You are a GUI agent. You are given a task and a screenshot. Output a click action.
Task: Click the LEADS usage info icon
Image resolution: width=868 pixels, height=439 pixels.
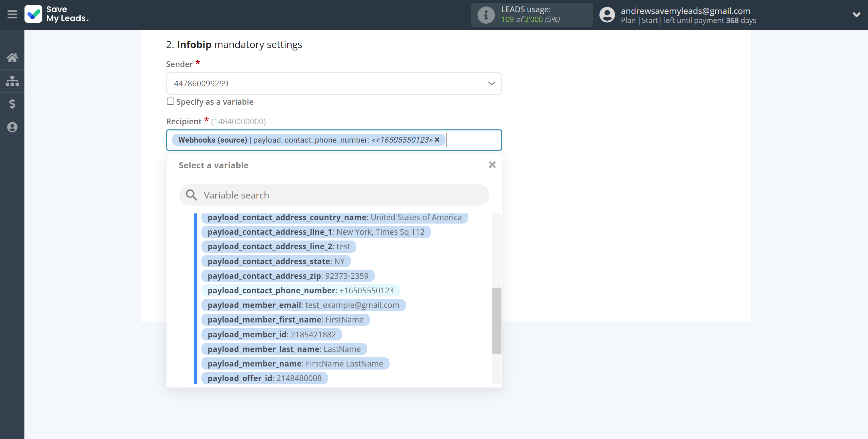(x=486, y=15)
